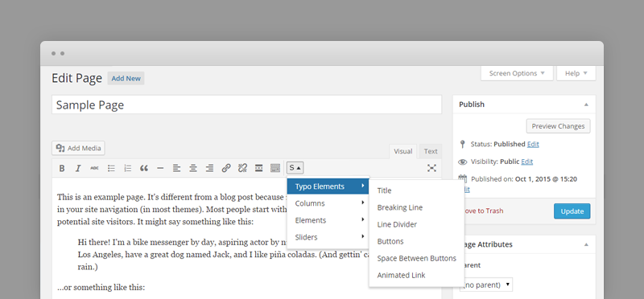
Task: Align text center
Action: click(193, 168)
